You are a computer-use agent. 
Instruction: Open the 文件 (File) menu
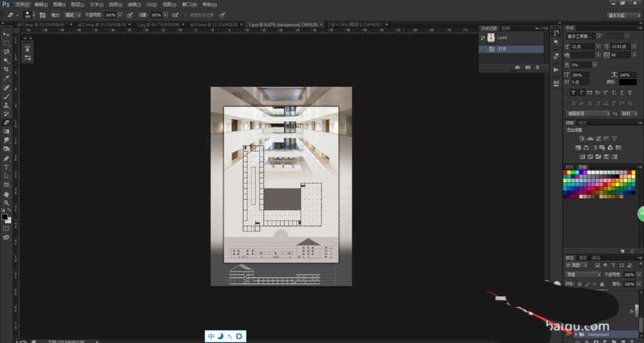click(22, 4)
